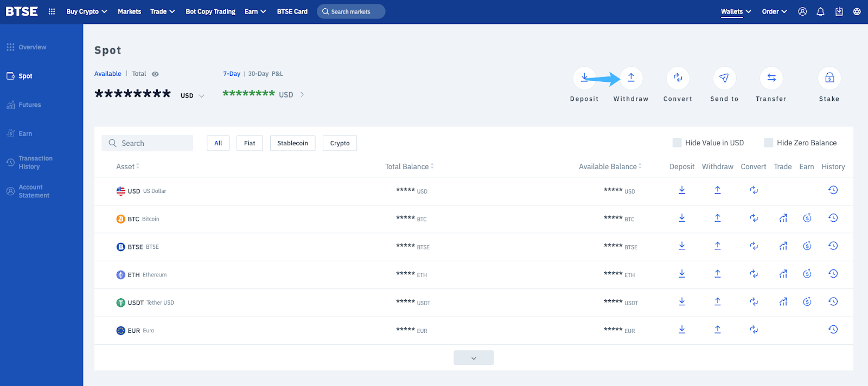This screenshot has width=868, height=386.
Task: Select Spot in sidebar
Action: coord(20,76)
